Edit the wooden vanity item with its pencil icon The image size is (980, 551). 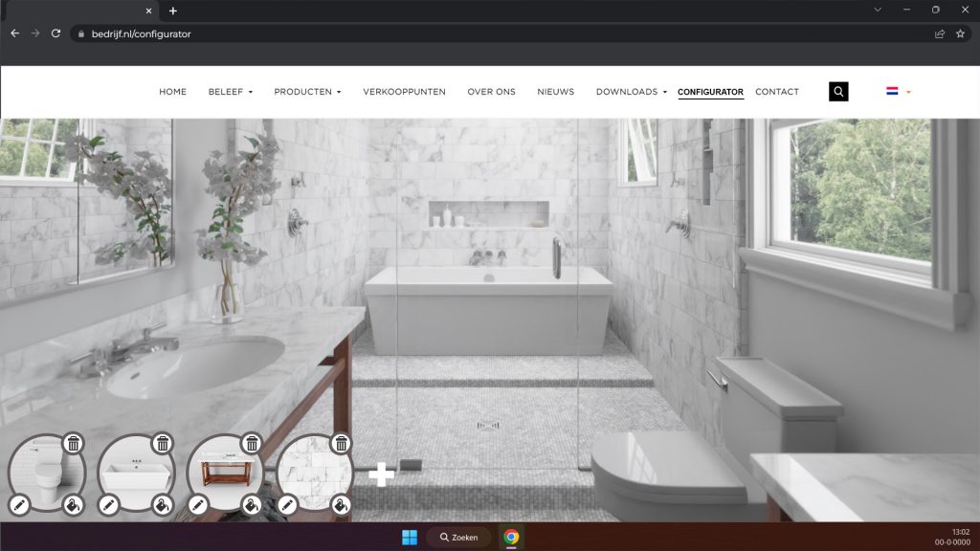point(198,504)
